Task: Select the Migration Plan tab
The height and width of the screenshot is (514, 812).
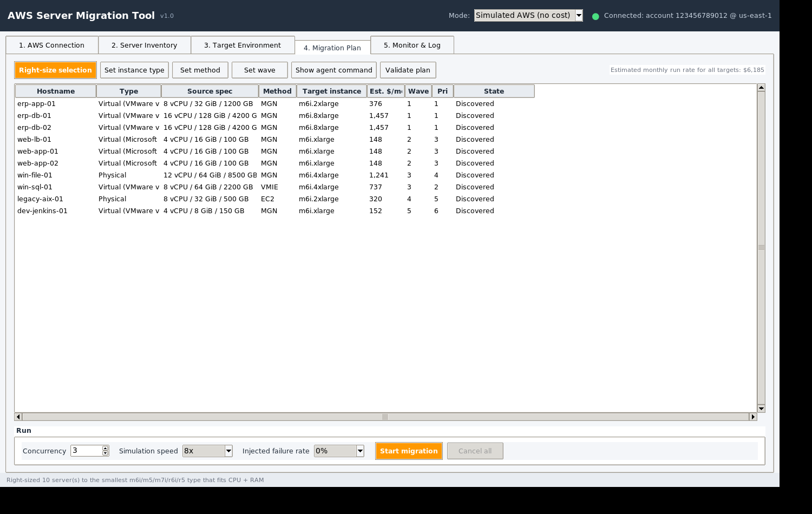Action: click(332, 48)
